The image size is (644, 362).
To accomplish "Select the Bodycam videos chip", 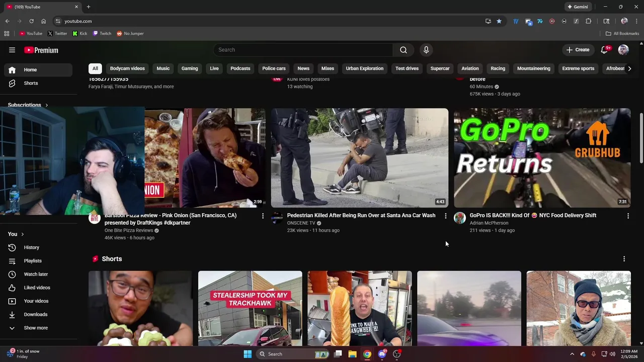I will (x=127, y=68).
